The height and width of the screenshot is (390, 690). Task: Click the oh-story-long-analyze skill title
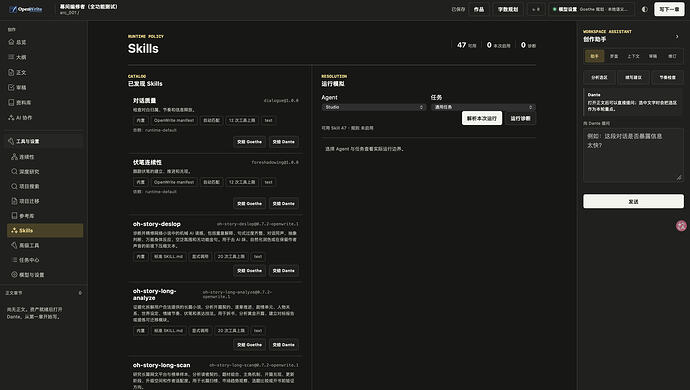154,294
